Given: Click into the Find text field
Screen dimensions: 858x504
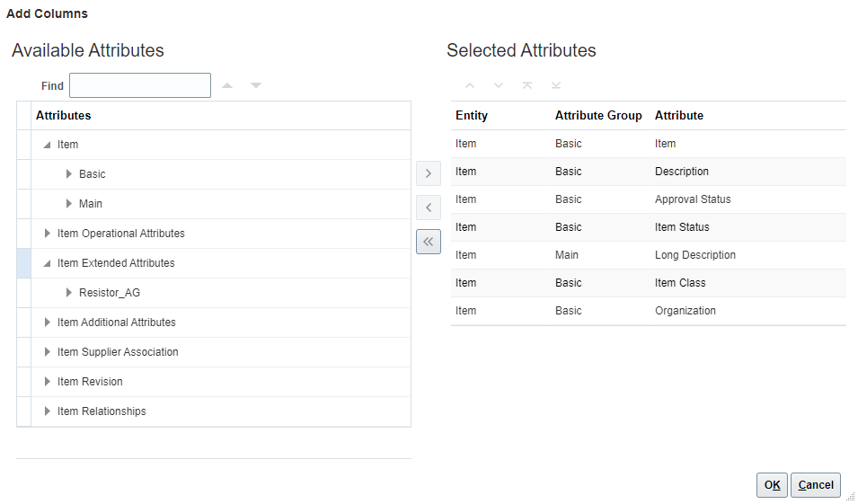Looking at the screenshot, I should point(140,86).
